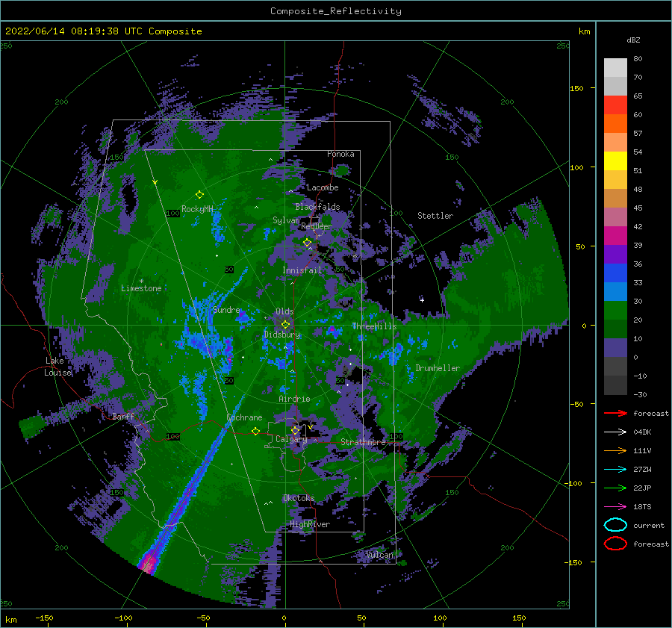
Task: Select the magenta 39-42 dBZ swatch
Action: [615, 235]
